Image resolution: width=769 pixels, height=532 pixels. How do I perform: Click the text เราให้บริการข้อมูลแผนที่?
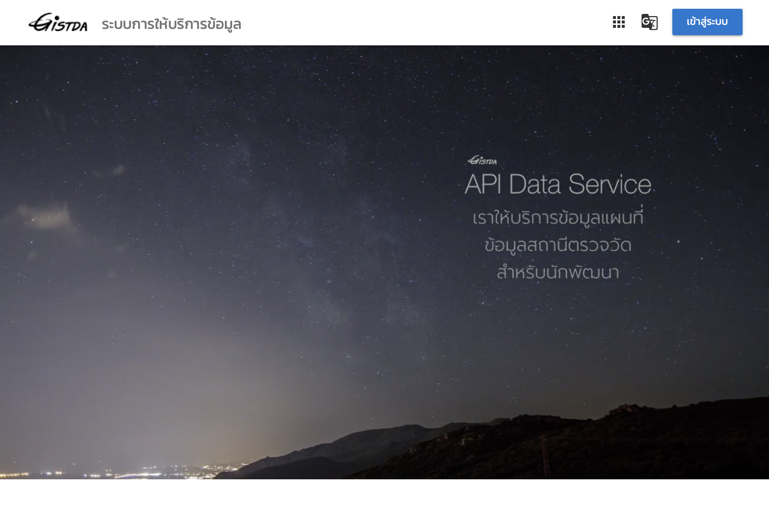click(x=558, y=217)
